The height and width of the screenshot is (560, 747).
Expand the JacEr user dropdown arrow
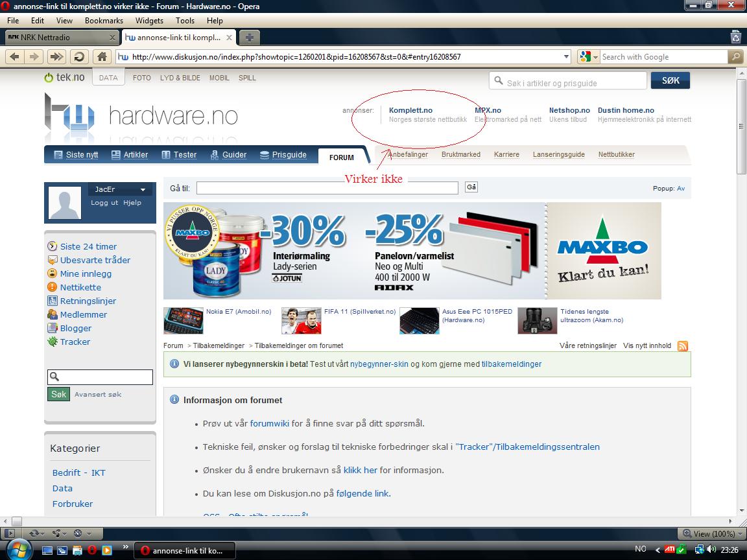(143, 189)
